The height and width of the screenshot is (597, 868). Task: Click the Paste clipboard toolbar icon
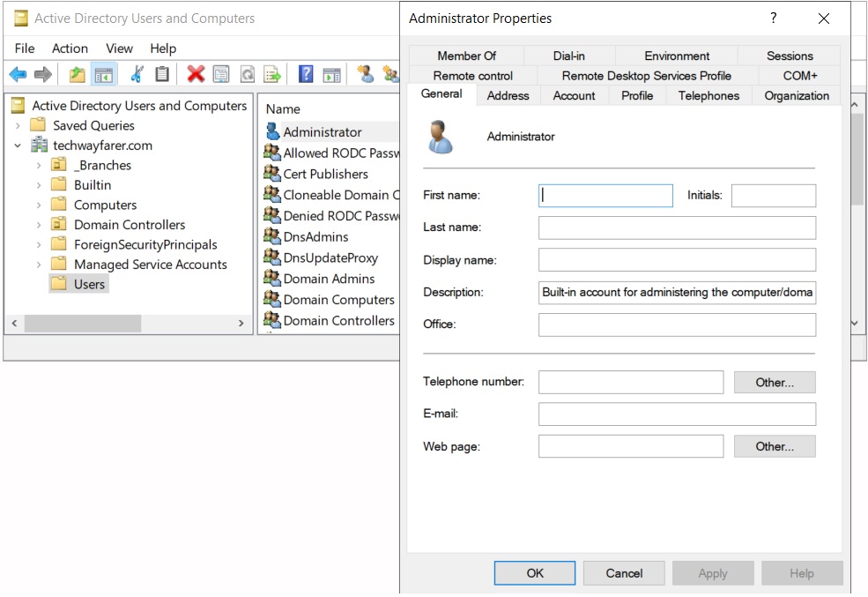(x=162, y=75)
